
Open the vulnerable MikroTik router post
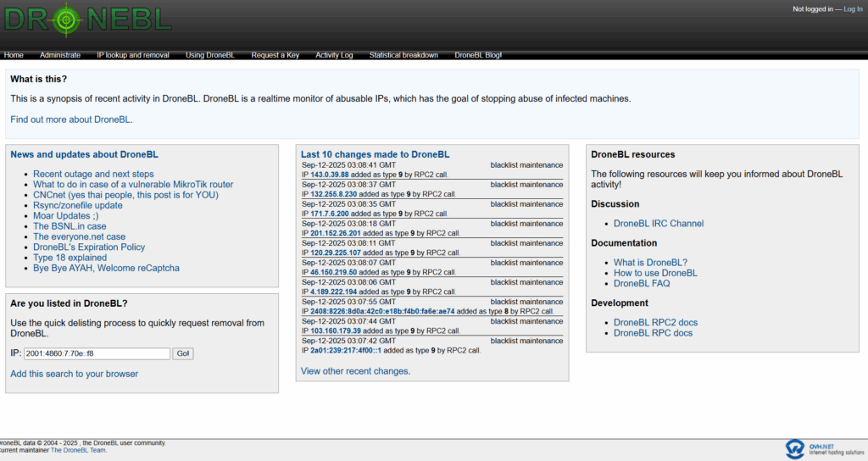(133, 184)
